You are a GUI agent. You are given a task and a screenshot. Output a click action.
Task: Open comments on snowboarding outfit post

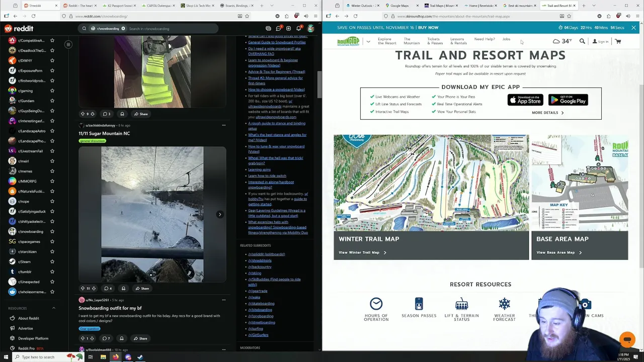tap(106, 338)
